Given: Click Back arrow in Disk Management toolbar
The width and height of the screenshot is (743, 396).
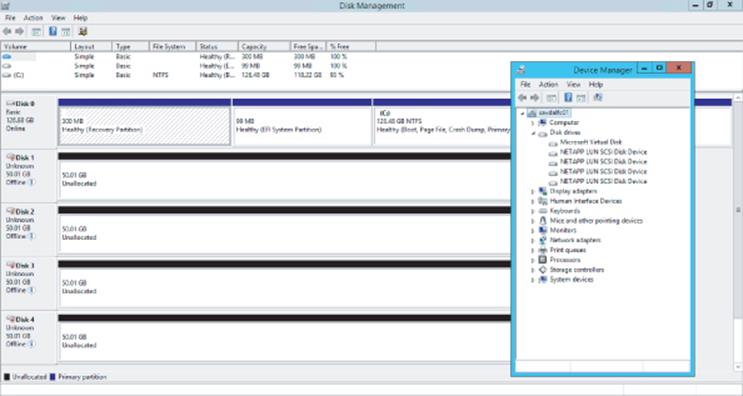Looking at the screenshot, I should 7,32.
